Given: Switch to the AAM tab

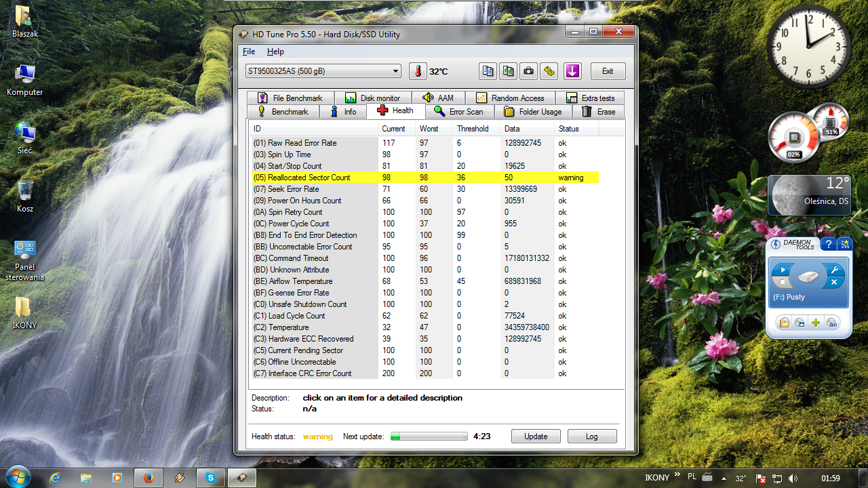Looking at the screenshot, I should [437, 98].
